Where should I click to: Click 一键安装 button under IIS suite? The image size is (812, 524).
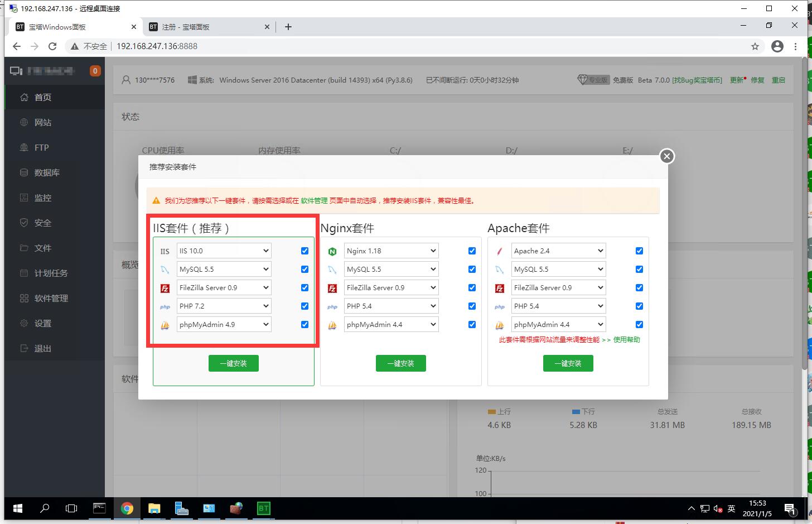coord(234,363)
